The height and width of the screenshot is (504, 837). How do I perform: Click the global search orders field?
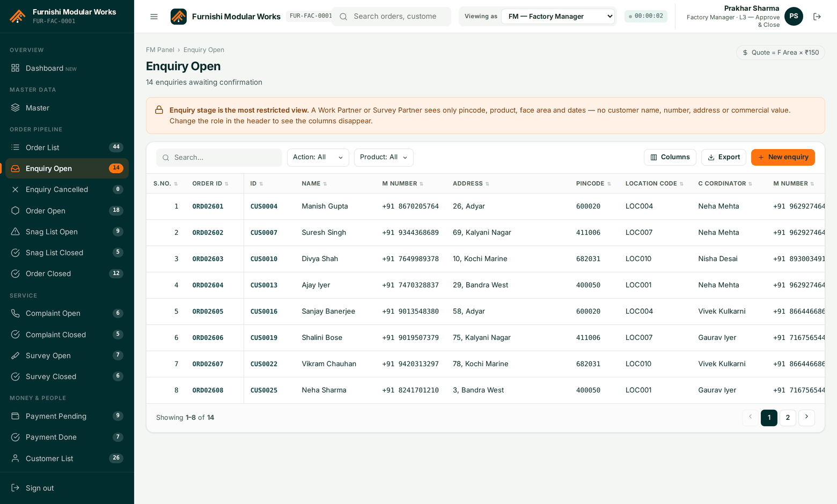tap(392, 17)
